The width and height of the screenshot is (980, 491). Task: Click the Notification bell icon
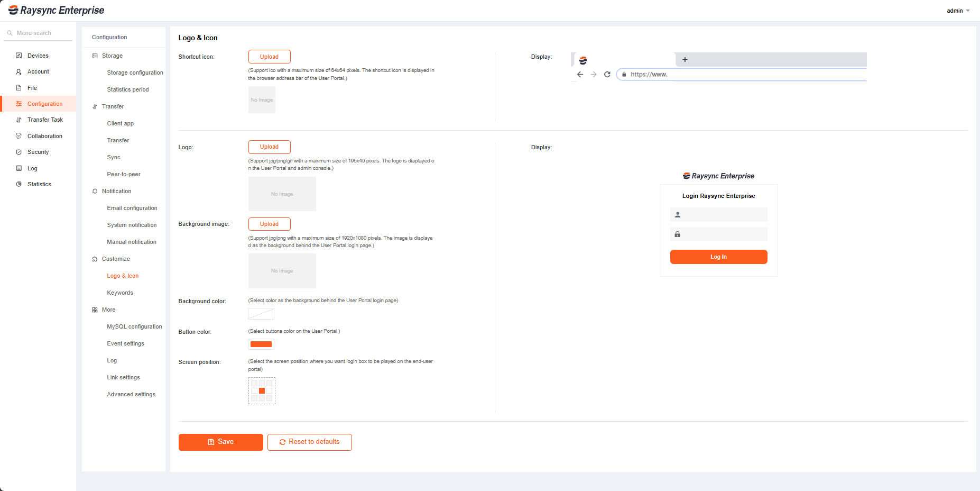click(x=95, y=191)
